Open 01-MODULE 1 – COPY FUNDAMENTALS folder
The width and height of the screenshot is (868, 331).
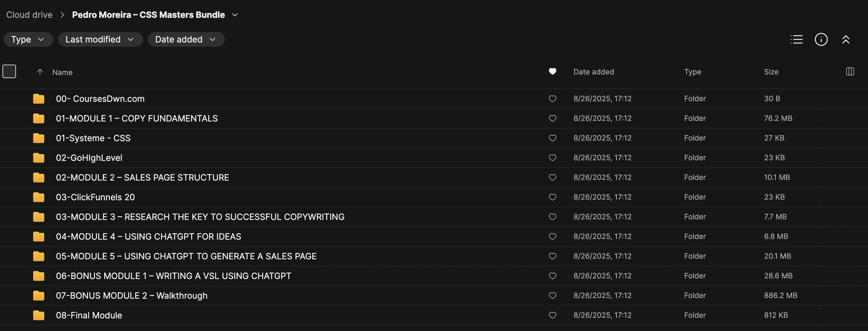click(x=136, y=118)
